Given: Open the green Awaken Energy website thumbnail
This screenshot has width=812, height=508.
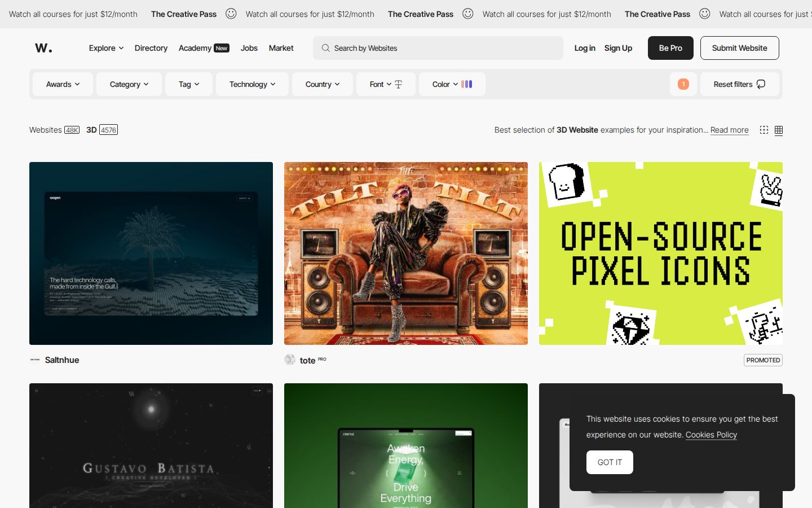Looking at the screenshot, I should pos(406,445).
